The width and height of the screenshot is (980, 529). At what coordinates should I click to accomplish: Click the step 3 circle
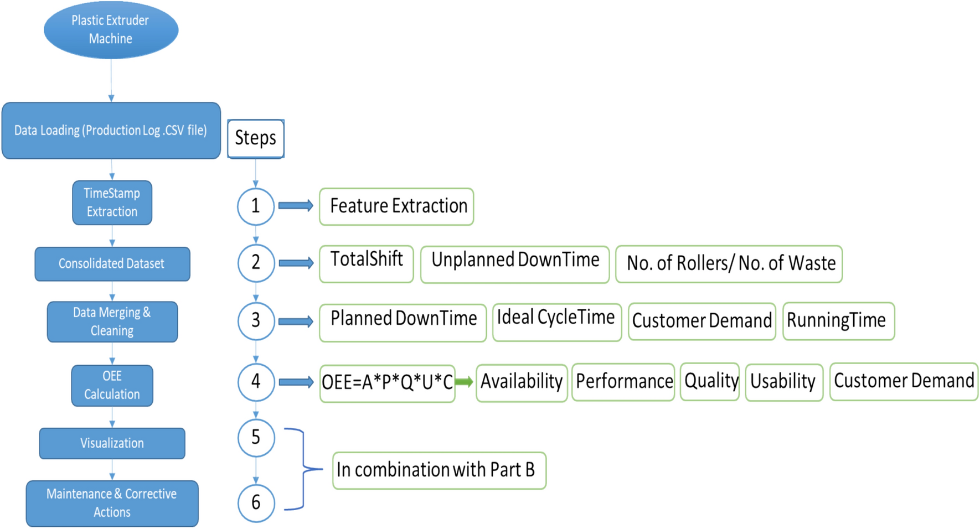[256, 321]
